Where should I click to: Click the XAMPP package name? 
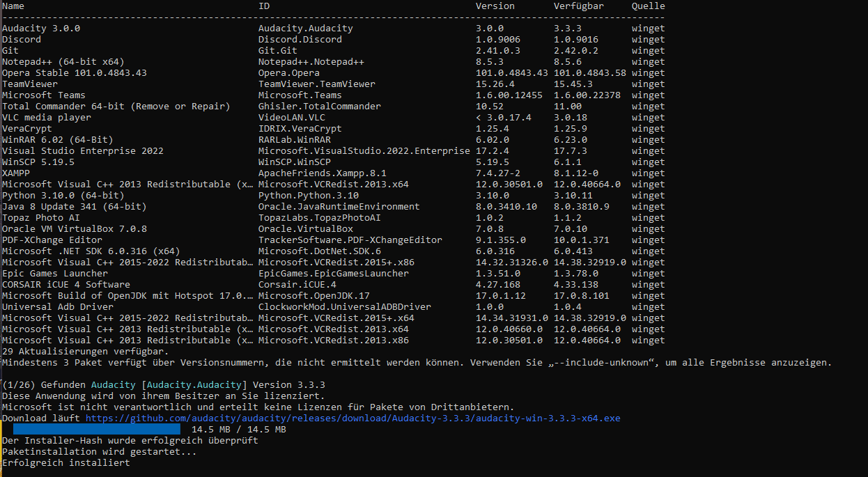[x=16, y=173]
